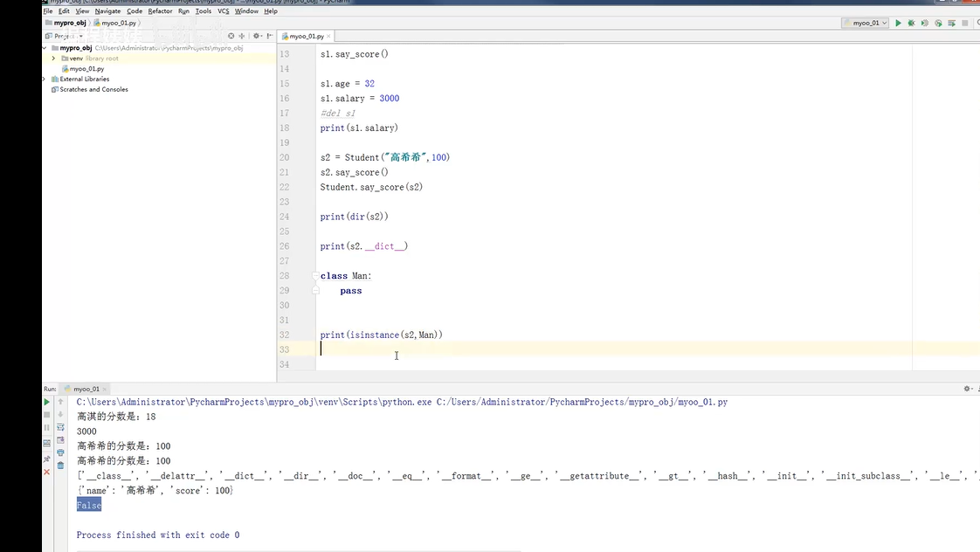Click the Run console horizontal scrollbar
980x552 pixels.
pos(298,551)
